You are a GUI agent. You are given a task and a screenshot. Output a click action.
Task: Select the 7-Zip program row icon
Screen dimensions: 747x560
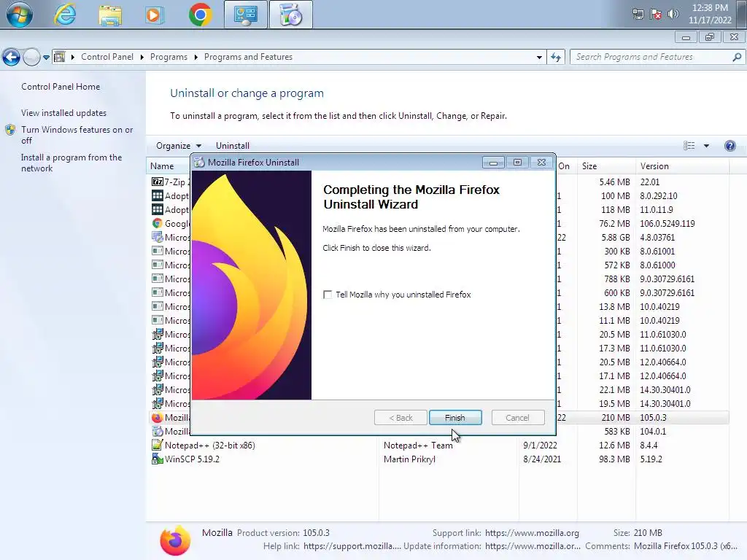(158, 182)
